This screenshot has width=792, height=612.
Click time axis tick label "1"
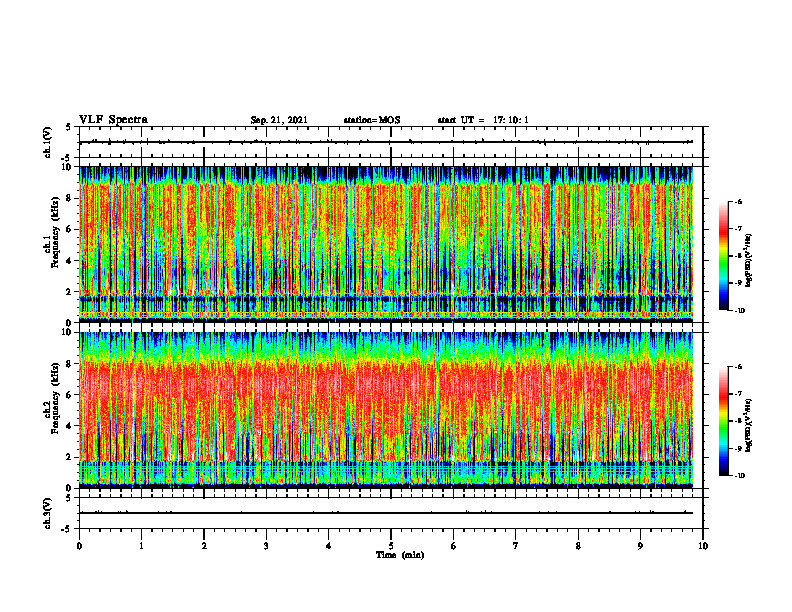pyautogui.click(x=141, y=546)
